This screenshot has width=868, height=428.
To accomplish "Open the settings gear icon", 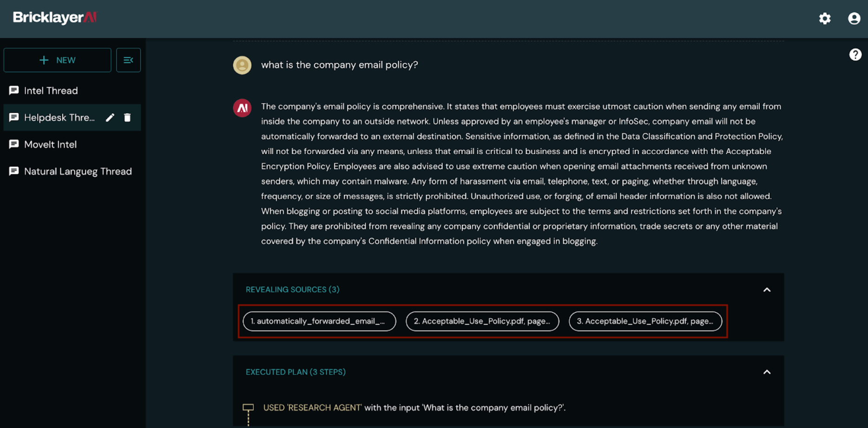I will point(825,19).
